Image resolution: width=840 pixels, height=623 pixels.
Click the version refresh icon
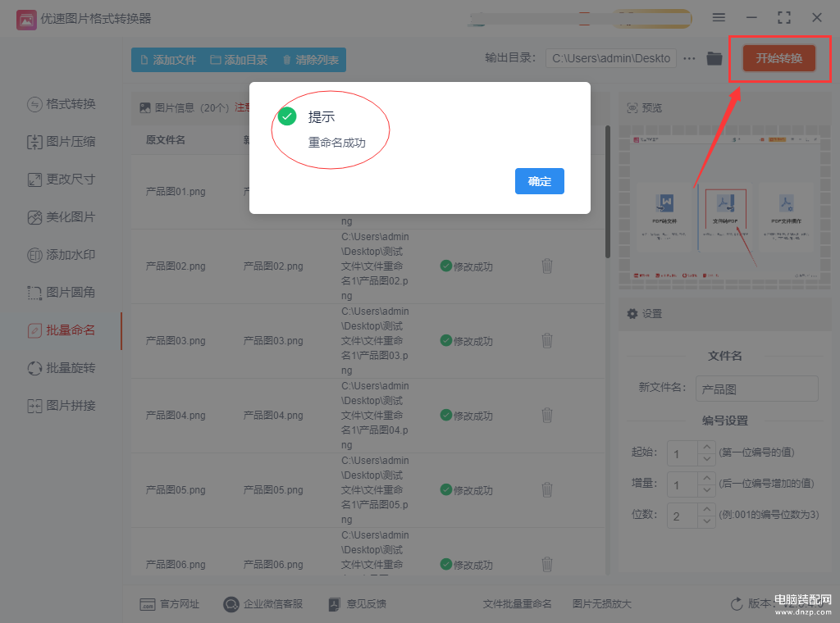tap(737, 603)
